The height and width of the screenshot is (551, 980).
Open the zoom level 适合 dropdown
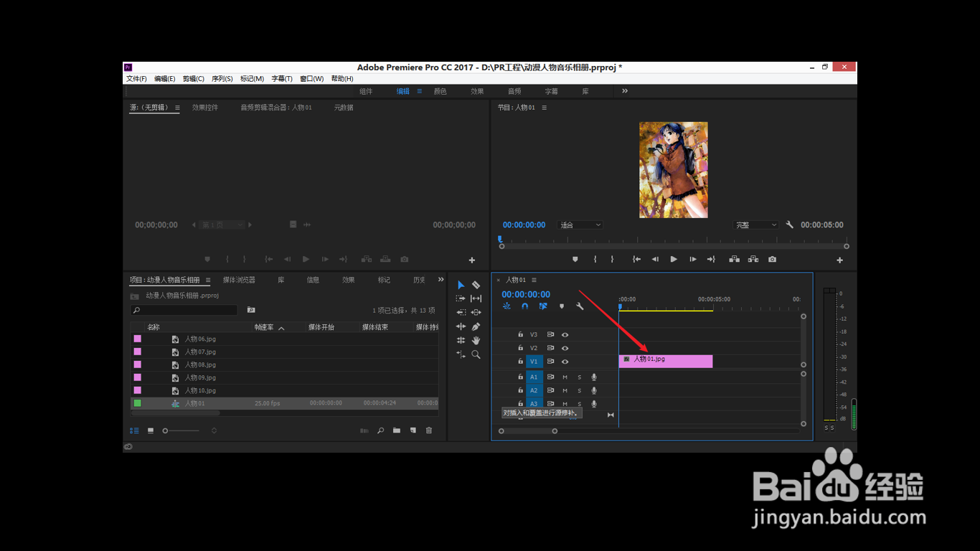(x=580, y=225)
